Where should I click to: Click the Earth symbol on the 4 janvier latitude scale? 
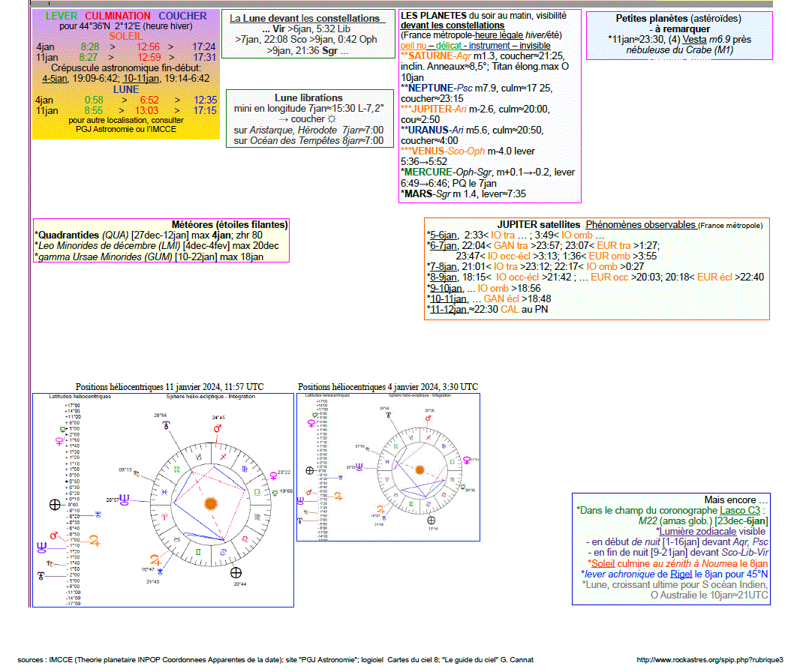(x=309, y=470)
